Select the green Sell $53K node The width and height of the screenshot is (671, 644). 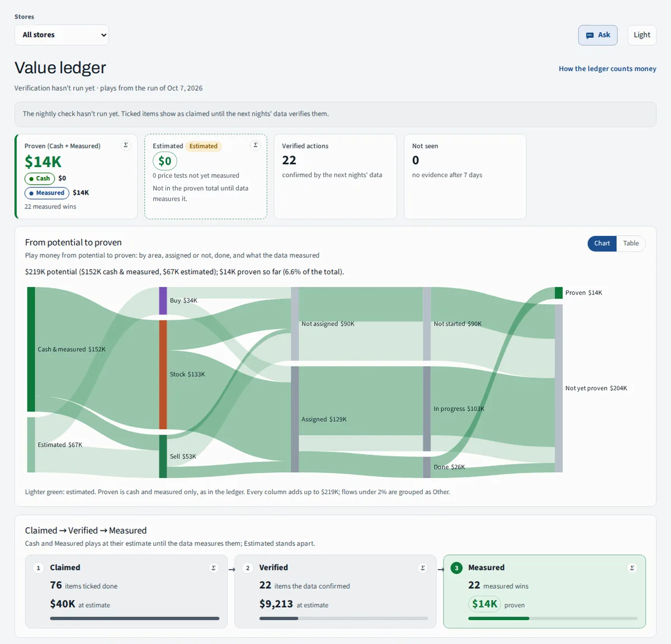tap(163, 456)
